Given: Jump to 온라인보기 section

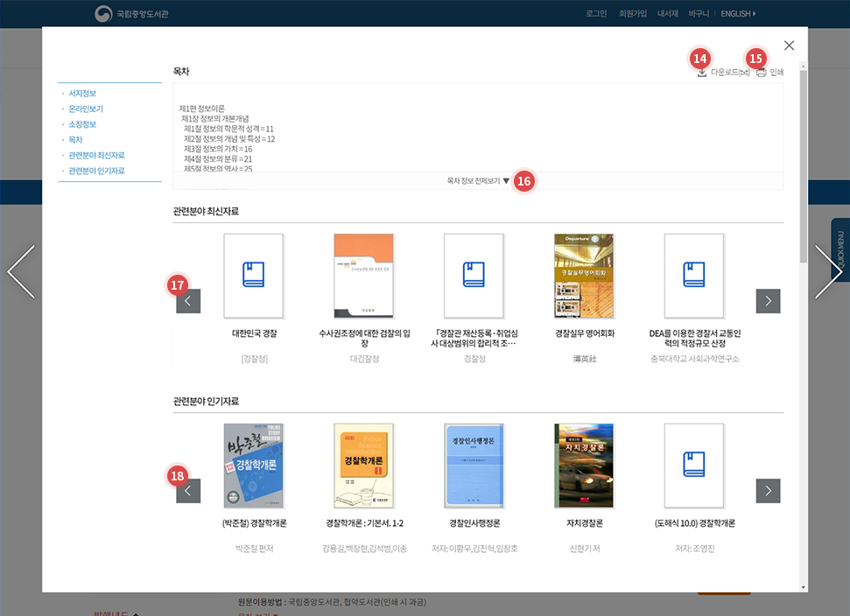Looking at the screenshot, I should 86,109.
